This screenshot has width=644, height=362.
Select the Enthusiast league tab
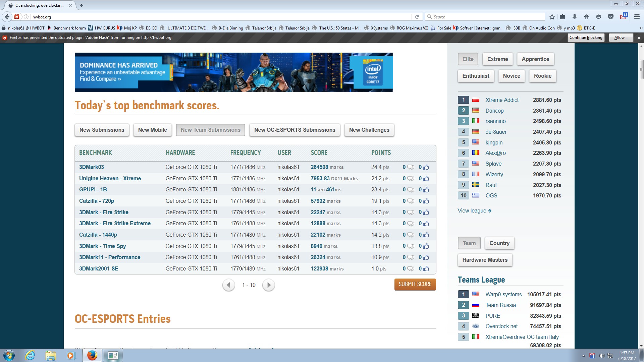476,76
